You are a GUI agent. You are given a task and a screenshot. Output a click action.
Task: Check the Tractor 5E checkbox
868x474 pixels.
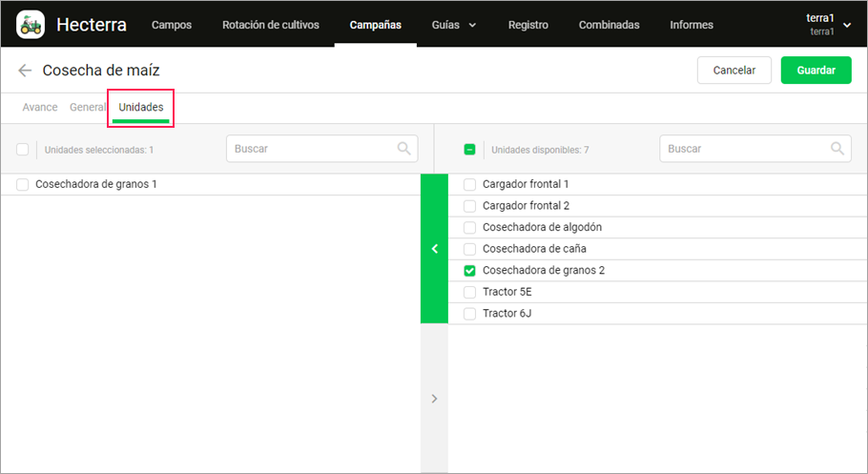tap(469, 292)
